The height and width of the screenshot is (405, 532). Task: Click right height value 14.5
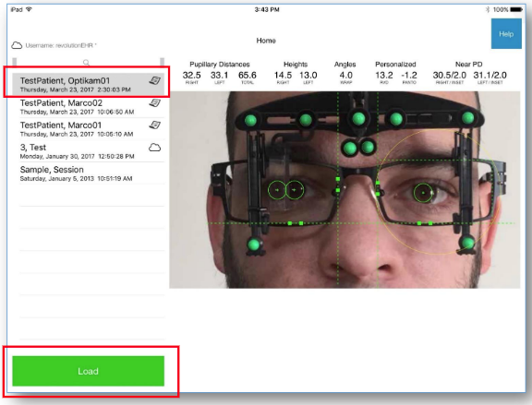[x=283, y=76]
